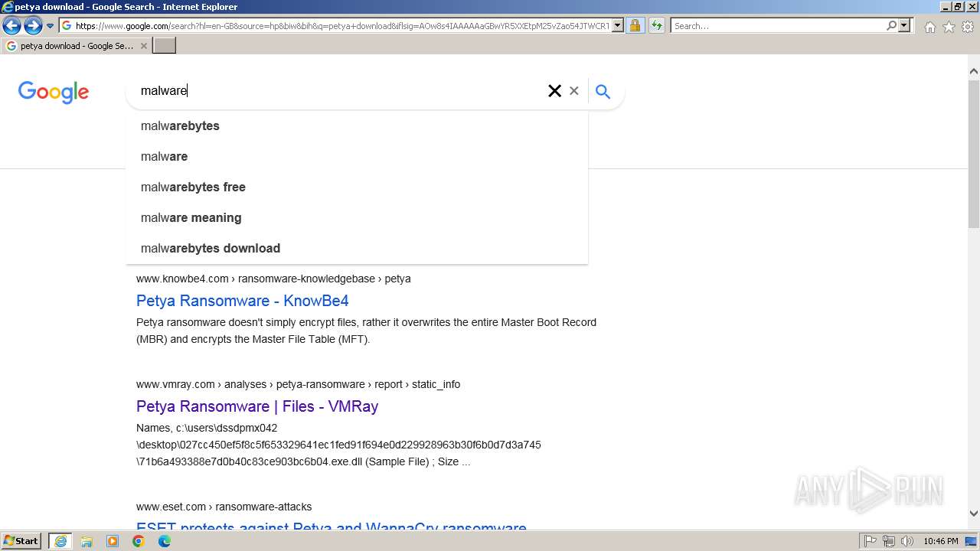The width and height of the screenshot is (980, 551).
Task: Select suggestion 'malwarebytes'
Action: tap(357, 126)
